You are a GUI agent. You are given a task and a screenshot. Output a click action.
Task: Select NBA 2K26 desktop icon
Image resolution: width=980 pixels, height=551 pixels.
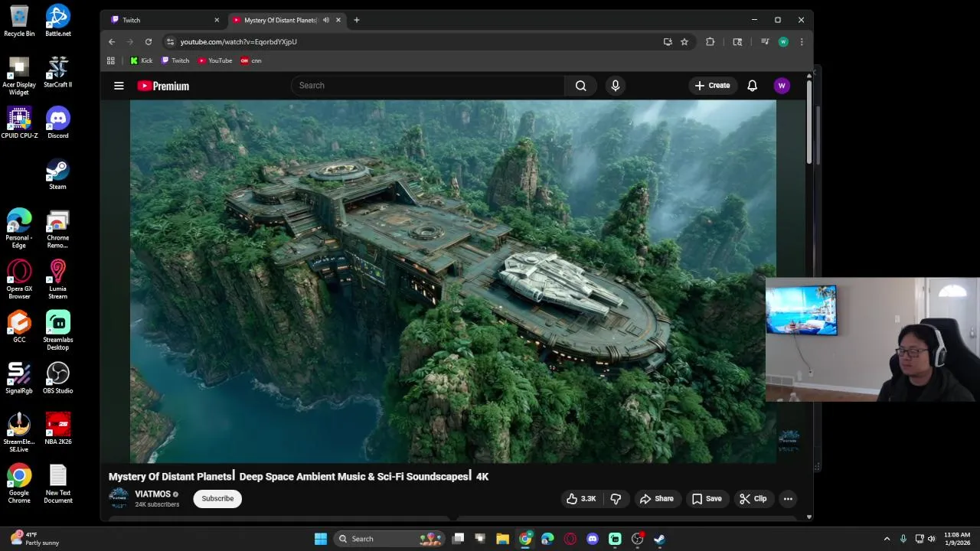[58, 429]
